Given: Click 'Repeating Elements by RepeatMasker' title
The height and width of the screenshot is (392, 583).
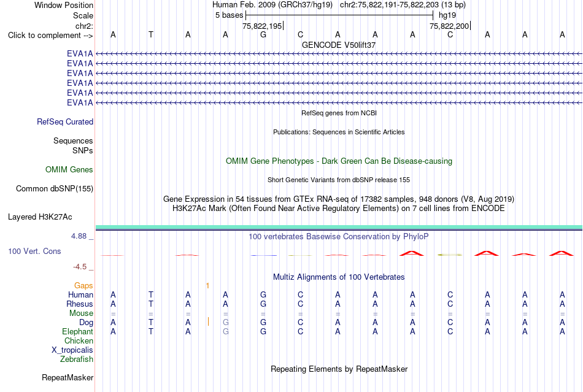Looking at the screenshot, I should (x=339, y=369).
